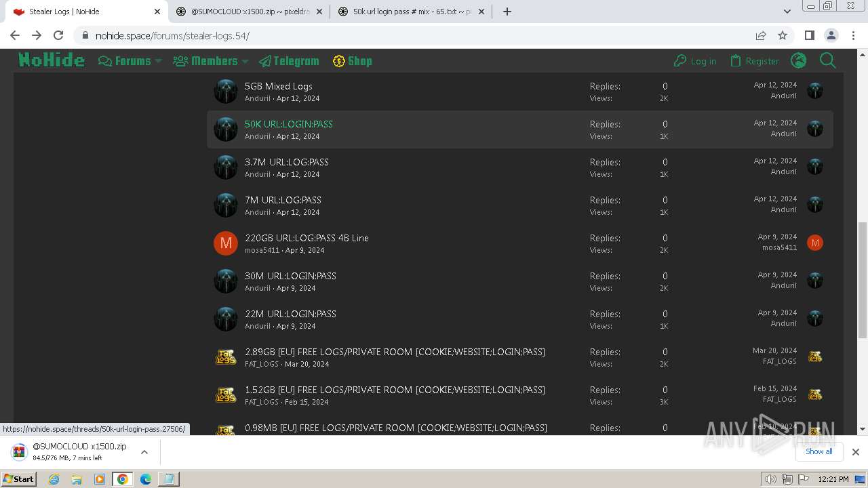
Task: Open Chrome three-dot menu
Action: point(852,35)
